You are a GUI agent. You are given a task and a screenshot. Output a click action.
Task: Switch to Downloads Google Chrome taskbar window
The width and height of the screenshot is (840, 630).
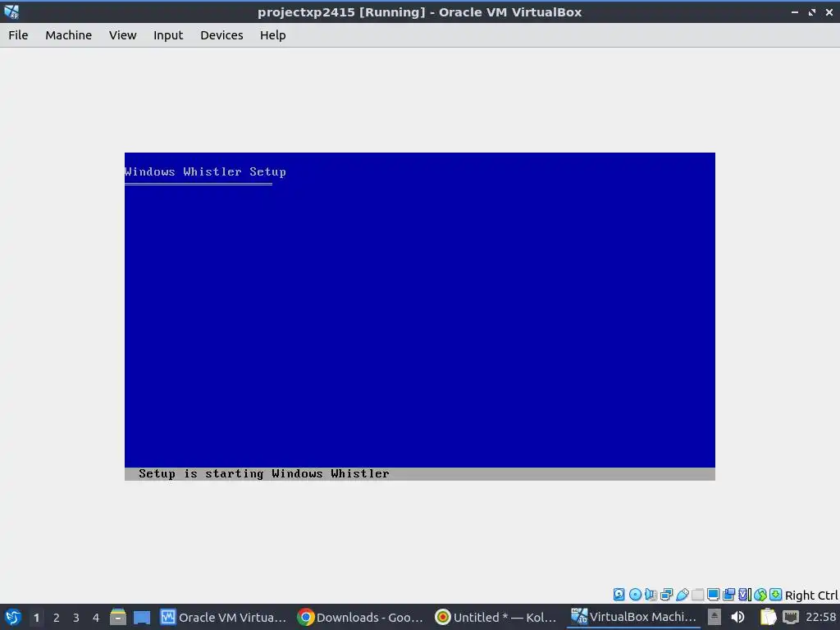point(361,617)
